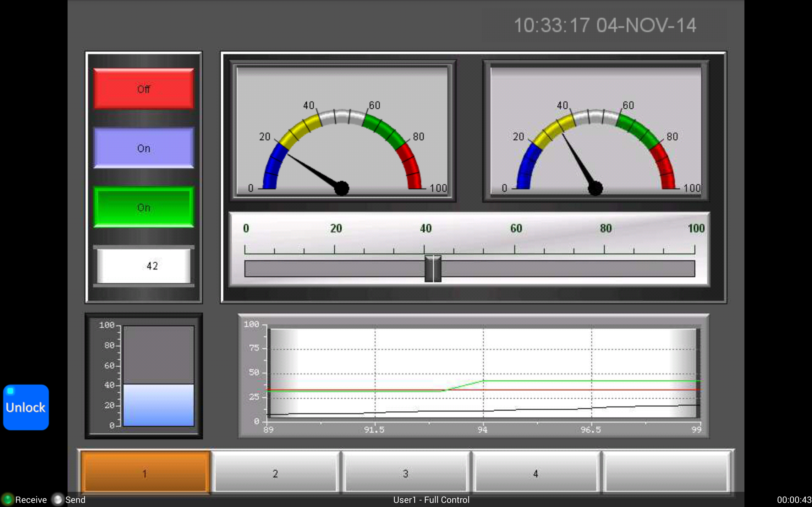The height and width of the screenshot is (507, 812).
Task: Click the clock showing 10:33:17 04-NOV-14
Action: click(604, 25)
